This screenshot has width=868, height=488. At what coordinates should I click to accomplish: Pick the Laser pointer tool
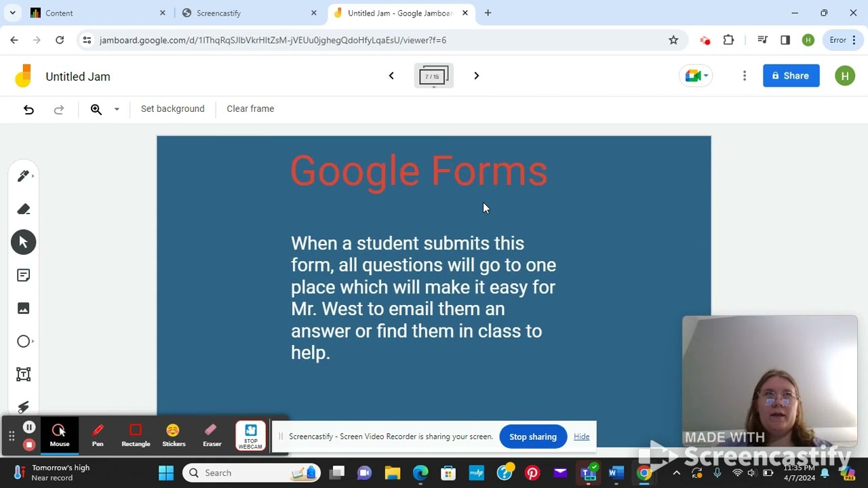(24, 407)
